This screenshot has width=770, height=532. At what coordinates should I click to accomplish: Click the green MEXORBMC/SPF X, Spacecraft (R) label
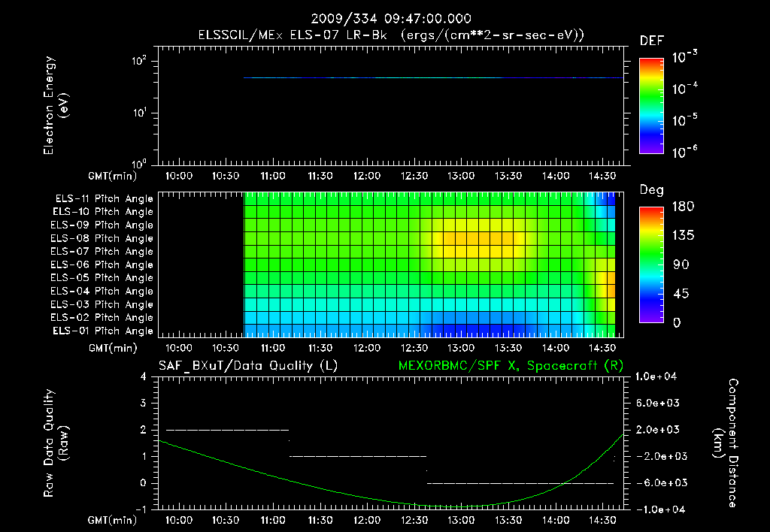coord(511,366)
